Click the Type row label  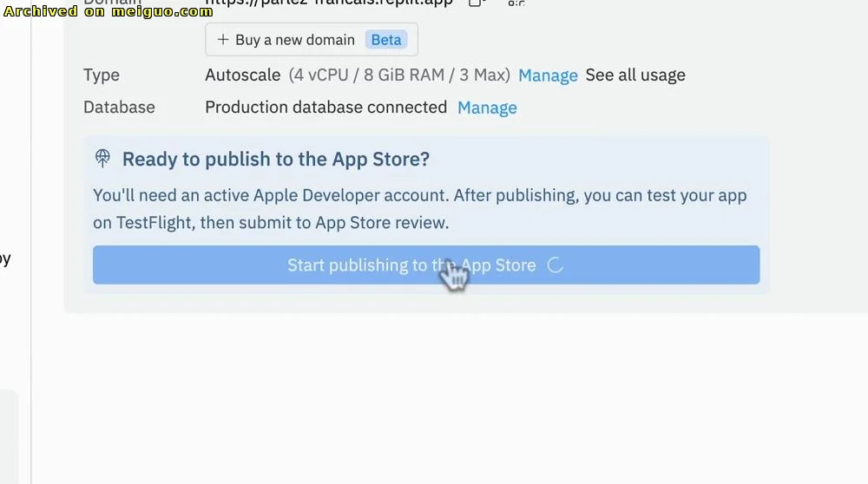pos(102,75)
